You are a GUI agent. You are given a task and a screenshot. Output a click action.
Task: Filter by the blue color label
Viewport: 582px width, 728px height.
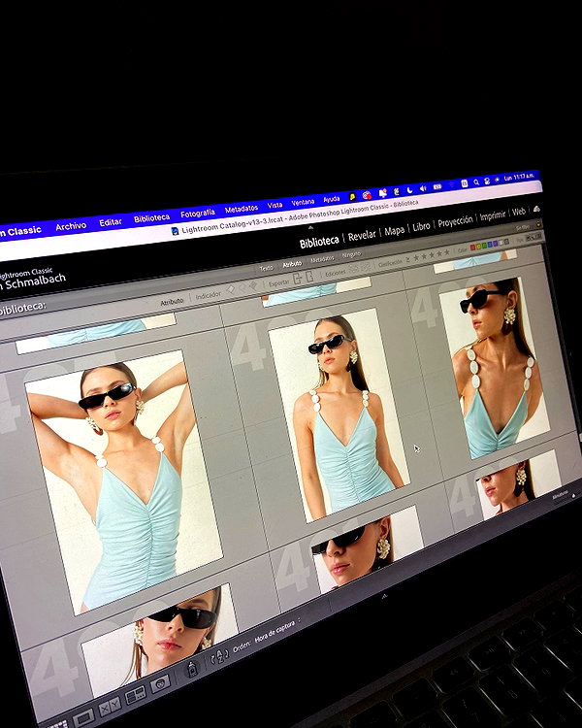click(490, 245)
